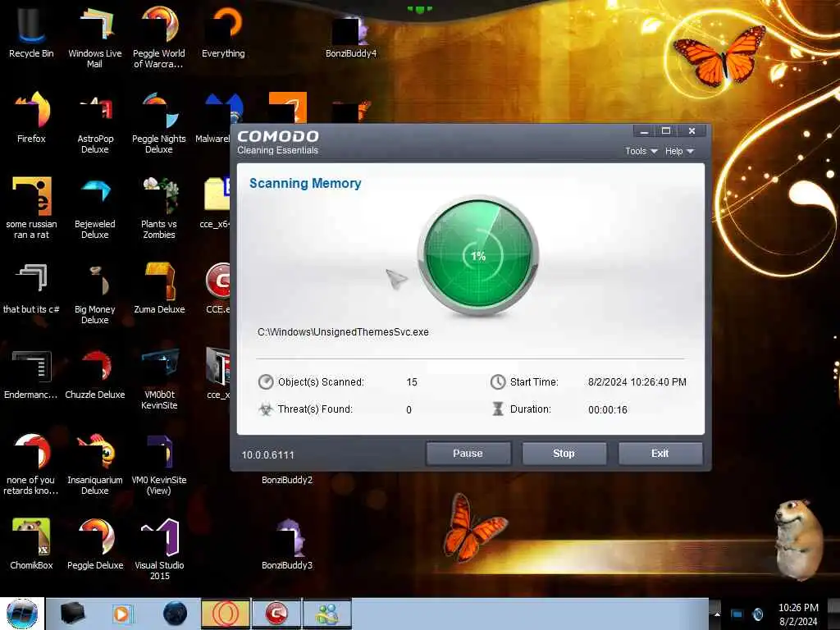Switch to Windows Live Messenger taskbar button

pyautogui.click(x=327, y=614)
